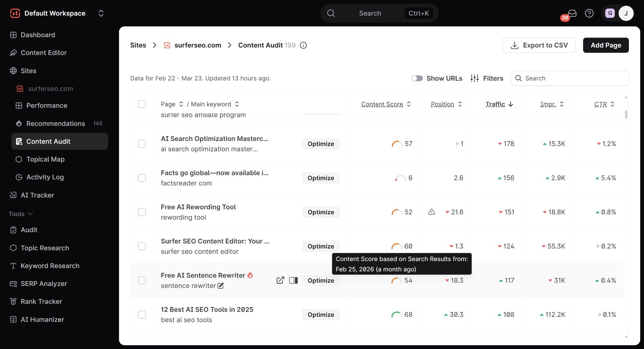Click the Add Page button
The image size is (644, 349).
click(x=606, y=45)
